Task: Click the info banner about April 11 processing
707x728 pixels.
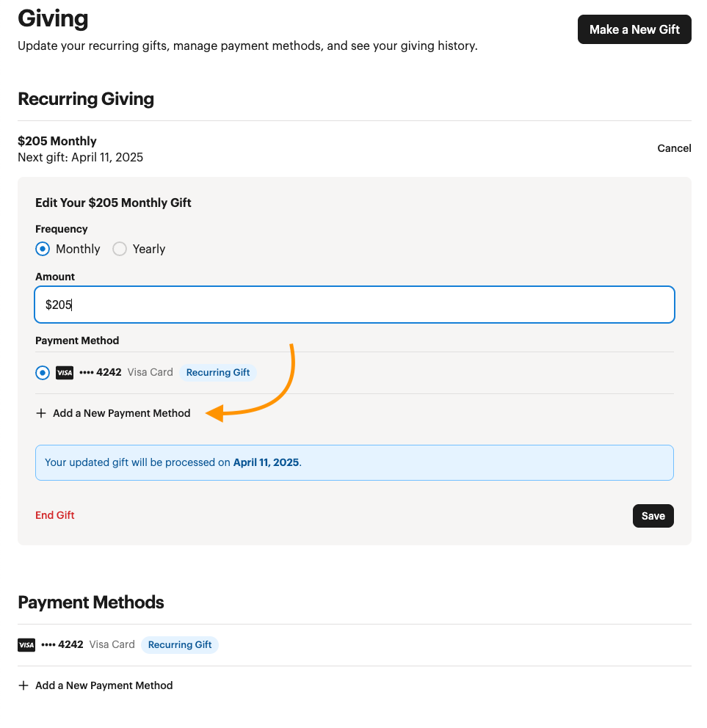Action: pos(355,462)
